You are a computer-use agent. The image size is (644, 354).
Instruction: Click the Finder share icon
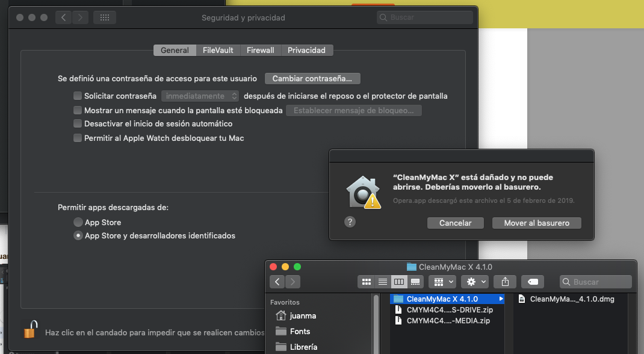(505, 282)
